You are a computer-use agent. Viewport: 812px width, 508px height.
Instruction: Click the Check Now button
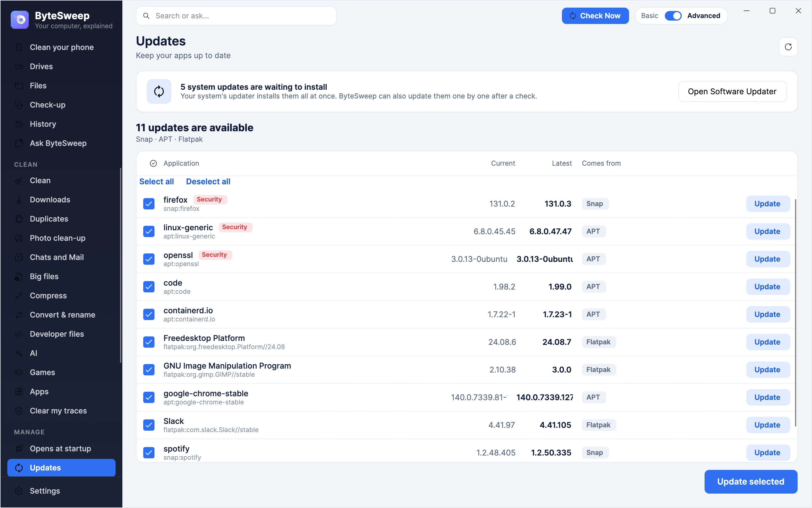point(595,16)
